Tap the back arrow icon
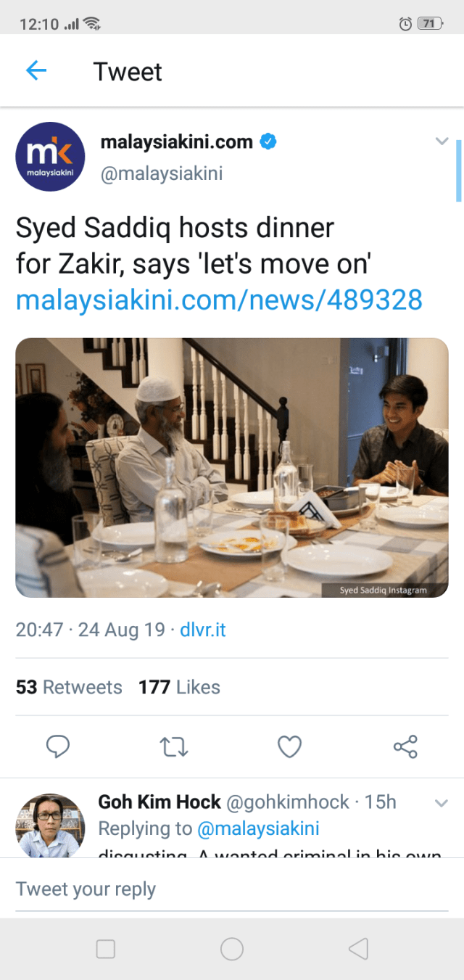This screenshot has width=464, height=980. [x=36, y=70]
